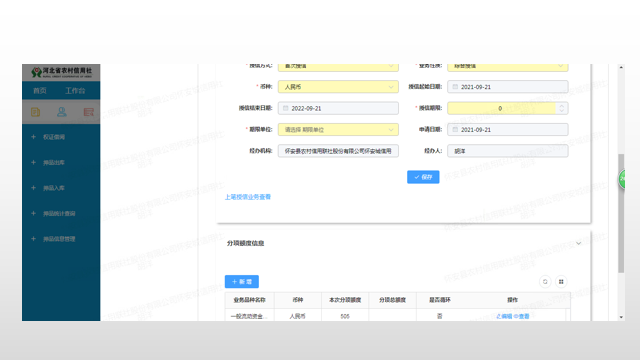Viewport: 640px width, 360px height.
Task: Click calendar icon in 2022-09-21 end date field
Action: (x=286, y=108)
